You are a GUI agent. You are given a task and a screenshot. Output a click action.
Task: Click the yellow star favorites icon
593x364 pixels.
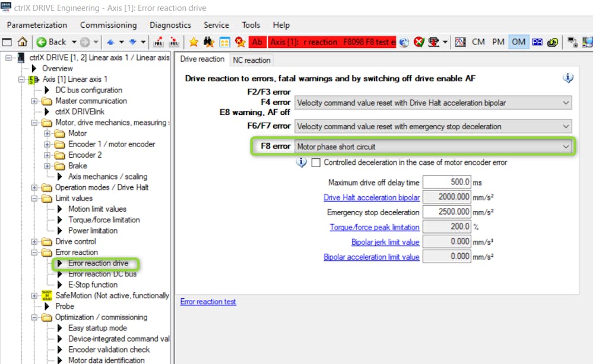coord(194,42)
